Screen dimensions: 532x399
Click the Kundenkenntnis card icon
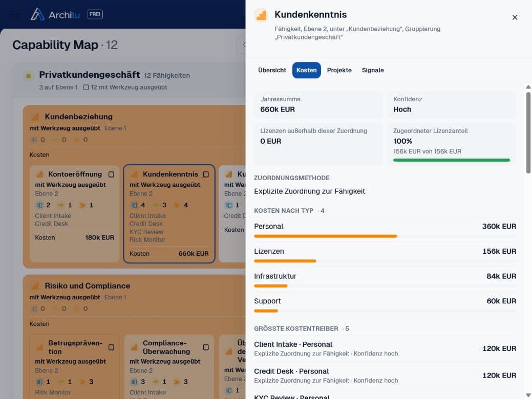coord(134,174)
